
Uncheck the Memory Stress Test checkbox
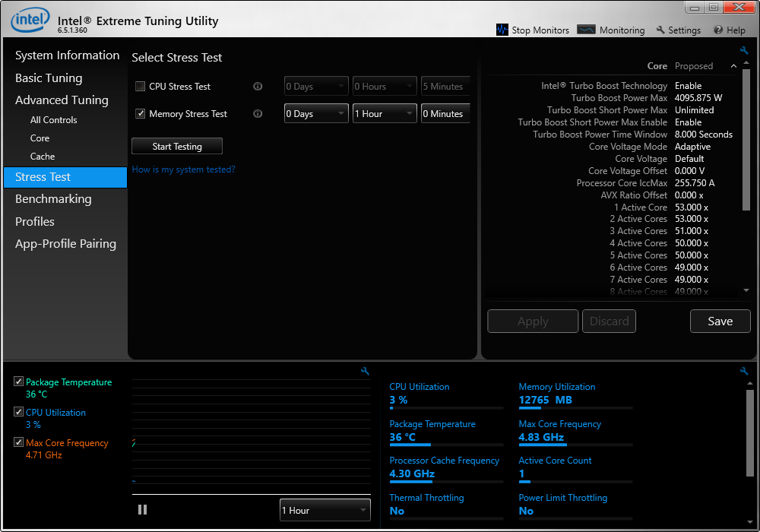pyautogui.click(x=140, y=113)
